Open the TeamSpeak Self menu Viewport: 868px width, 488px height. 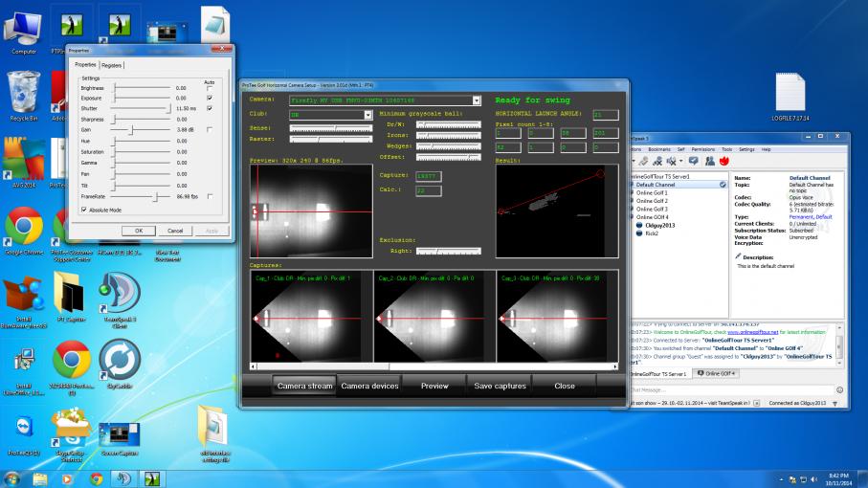680,149
